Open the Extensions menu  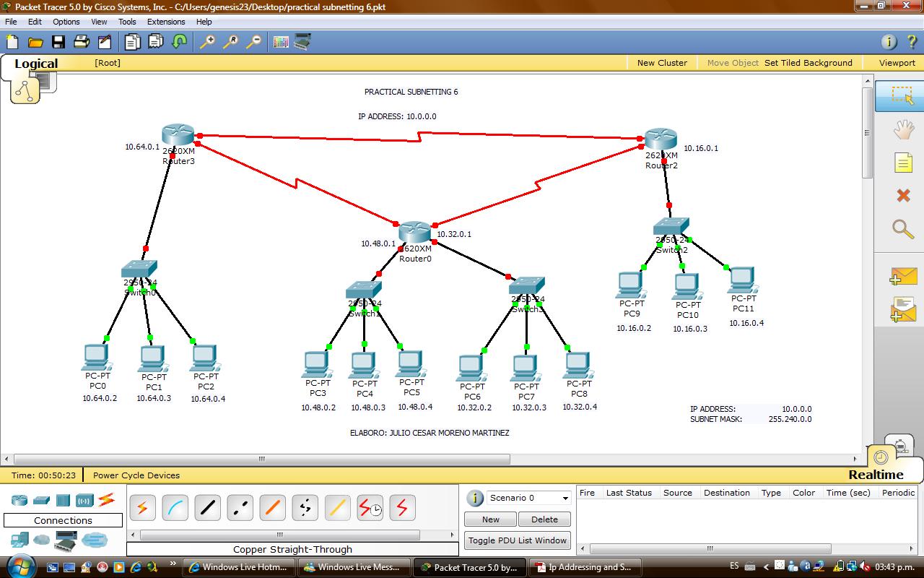[166, 22]
